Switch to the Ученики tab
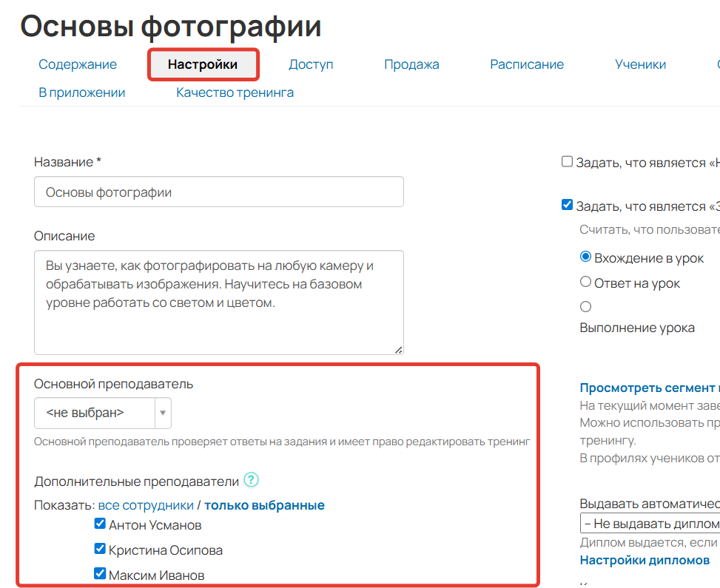This screenshot has width=720, height=588. [x=639, y=64]
